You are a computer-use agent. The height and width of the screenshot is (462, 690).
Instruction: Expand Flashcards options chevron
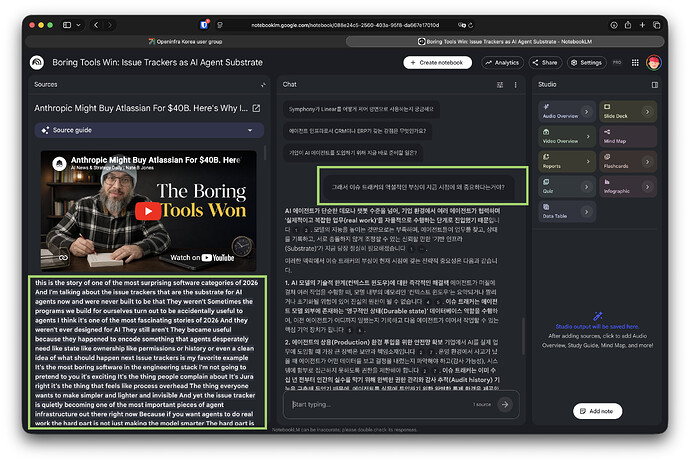pos(647,162)
